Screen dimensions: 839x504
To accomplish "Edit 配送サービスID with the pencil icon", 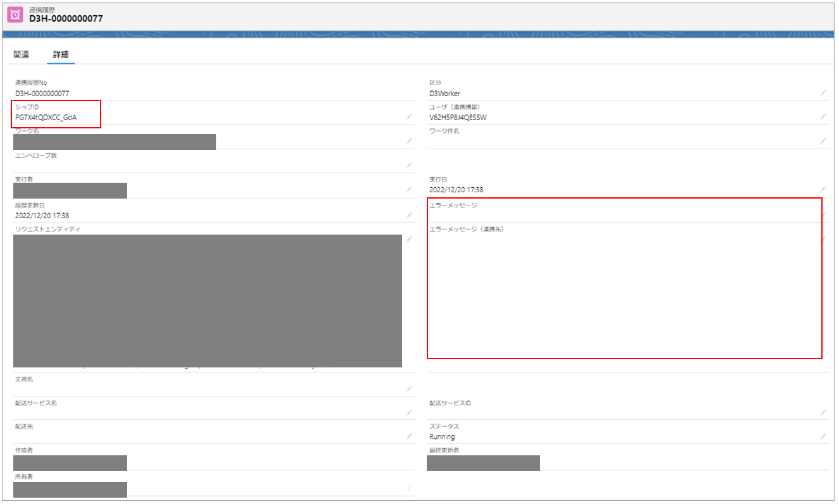I will (x=823, y=412).
